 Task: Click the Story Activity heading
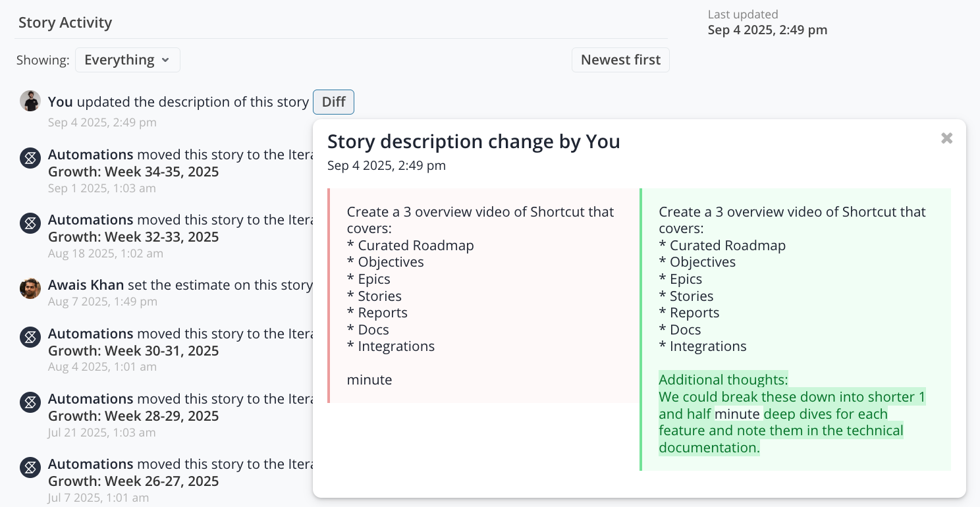click(x=65, y=22)
